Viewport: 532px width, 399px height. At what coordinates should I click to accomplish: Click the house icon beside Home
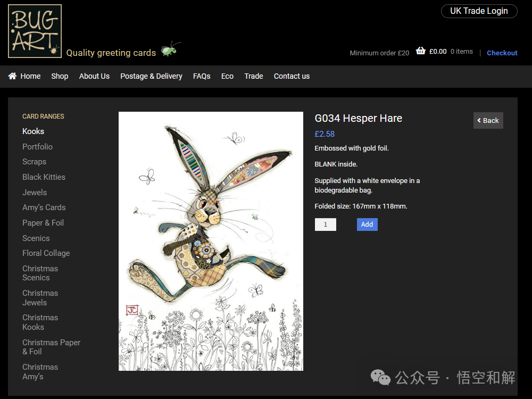tap(13, 76)
